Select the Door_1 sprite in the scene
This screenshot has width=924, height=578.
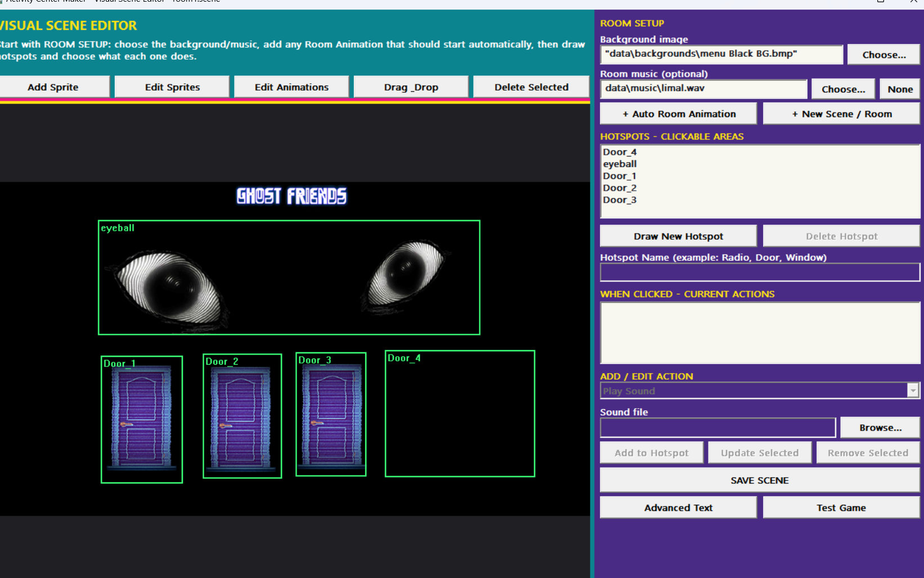click(x=142, y=419)
